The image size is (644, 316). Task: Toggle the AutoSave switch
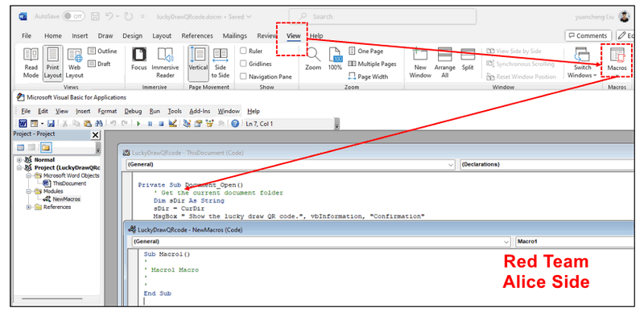(73, 16)
